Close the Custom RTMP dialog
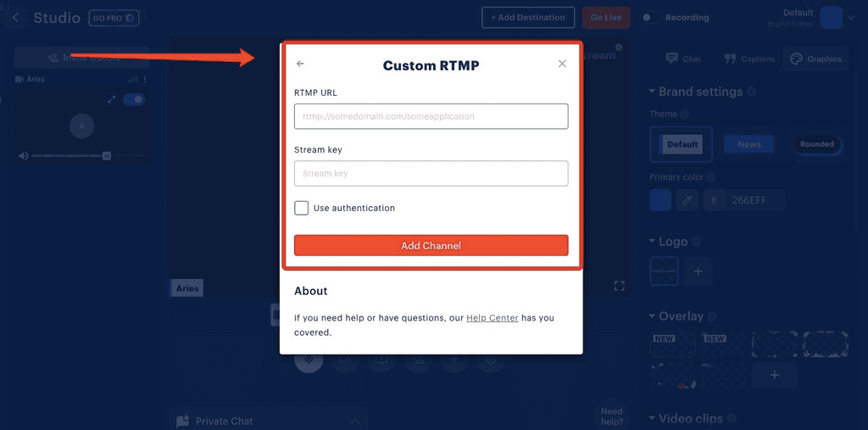868x430 pixels. (x=562, y=64)
